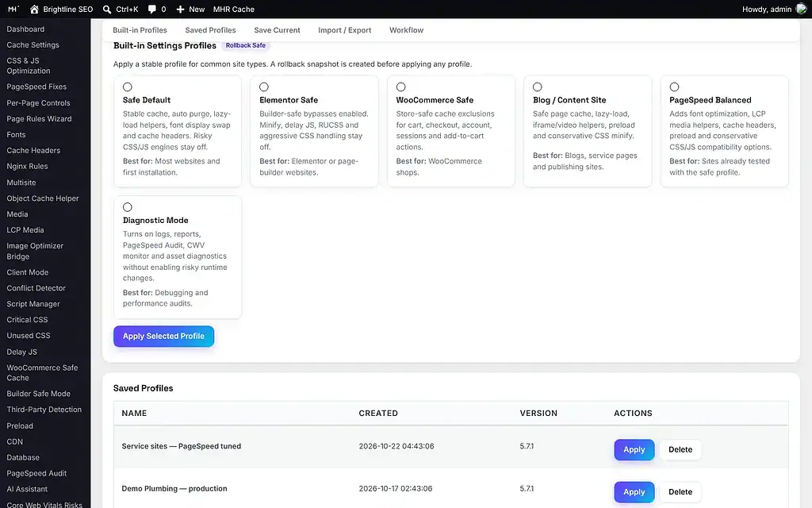
Task: Go to Multisite sidebar item
Action: coord(21,183)
